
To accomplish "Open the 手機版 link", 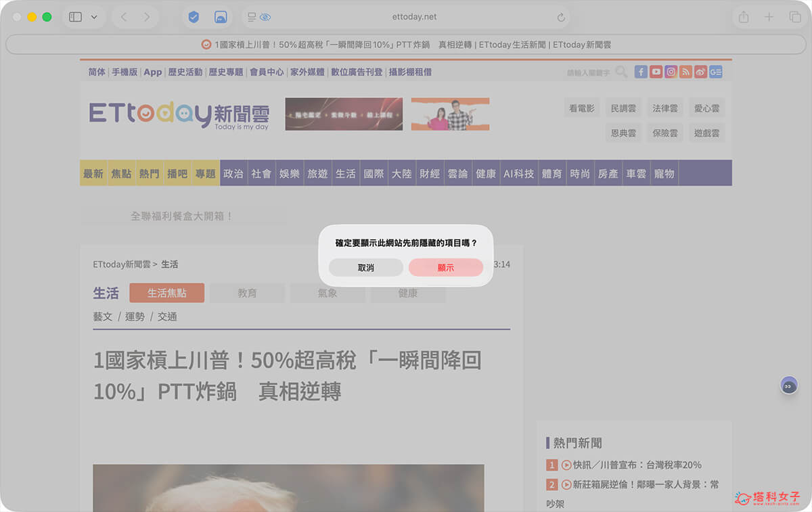I will (x=125, y=72).
